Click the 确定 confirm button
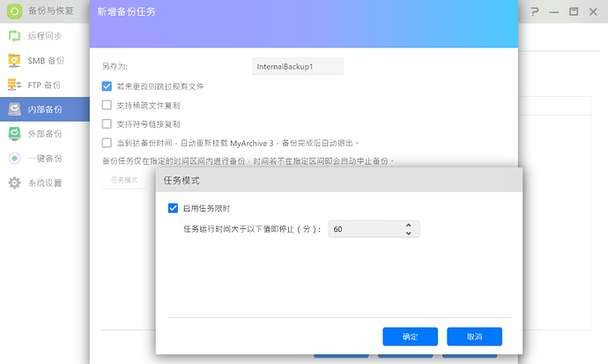 point(410,337)
